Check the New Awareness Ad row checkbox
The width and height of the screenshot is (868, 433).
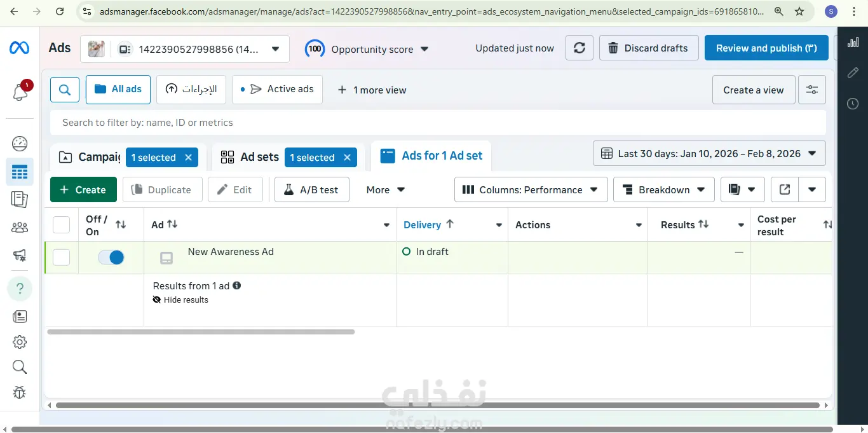pyautogui.click(x=62, y=258)
